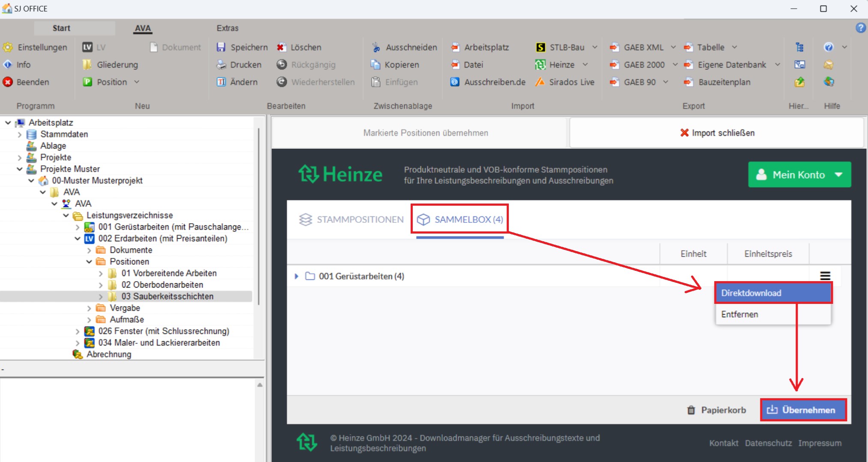Click the project tree vertical scrollbar
Screen dimensions: 868x462
pos(259,216)
